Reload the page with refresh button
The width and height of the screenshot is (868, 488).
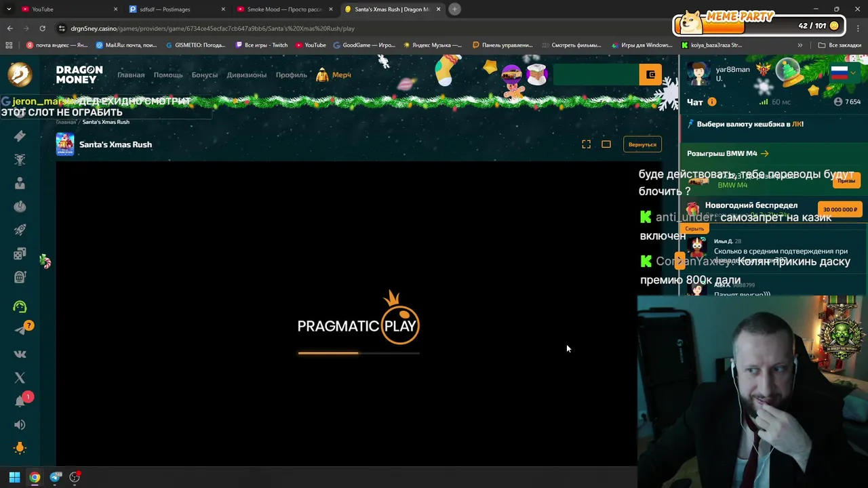coord(42,28)
